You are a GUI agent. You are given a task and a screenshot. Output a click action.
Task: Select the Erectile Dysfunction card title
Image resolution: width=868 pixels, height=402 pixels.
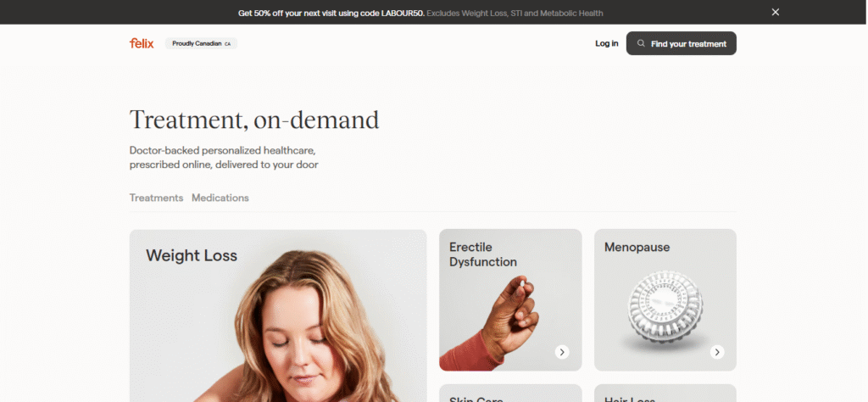[x=482, y=254]
